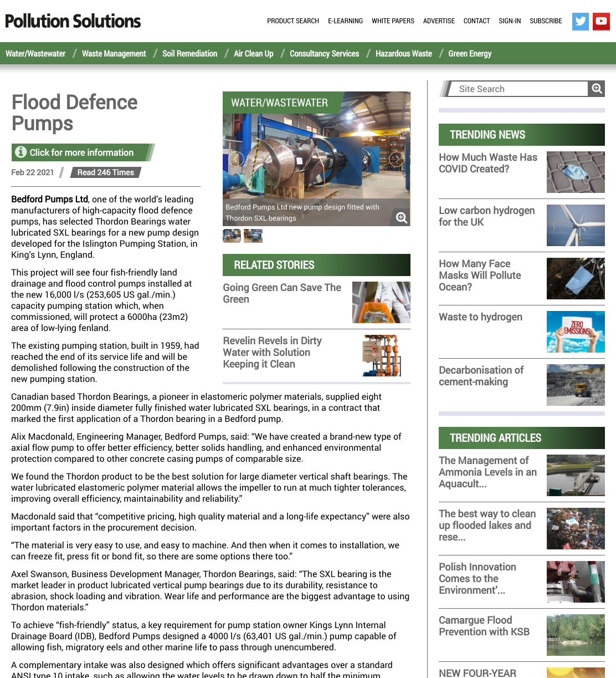Open E-Learning menu item

coord(345,21)
